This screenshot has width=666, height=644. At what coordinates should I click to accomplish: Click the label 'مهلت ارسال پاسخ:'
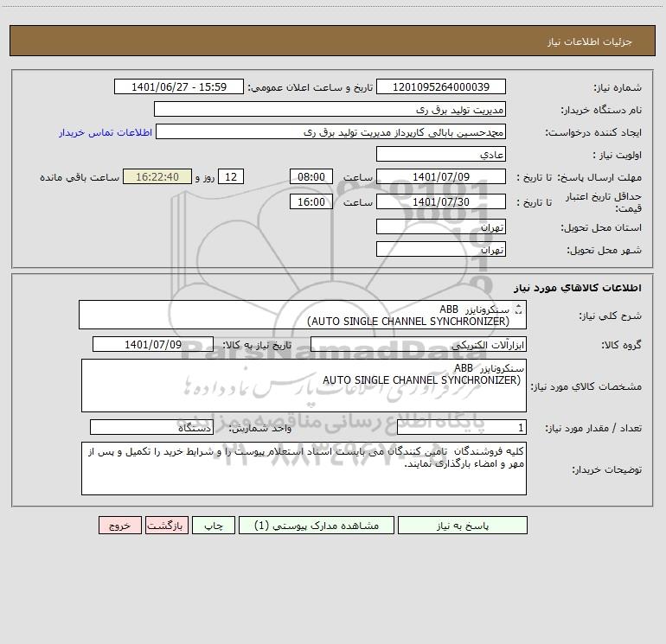click(599, 177)
